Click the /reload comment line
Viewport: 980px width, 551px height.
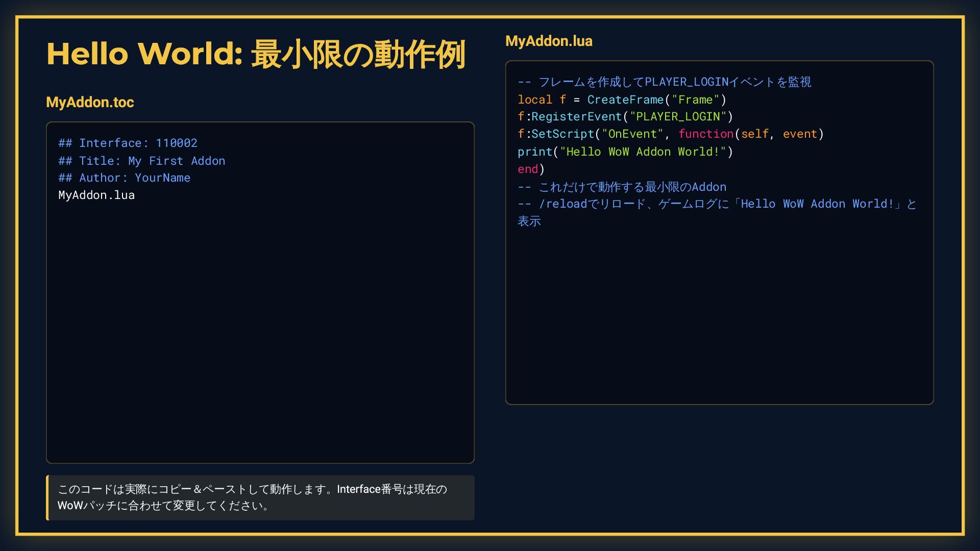coord(717,204)
